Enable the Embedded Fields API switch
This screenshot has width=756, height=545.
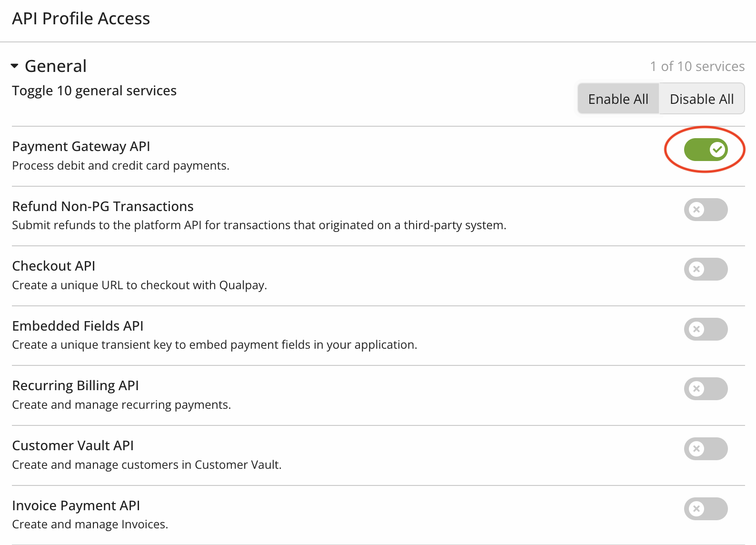point(706,329)
